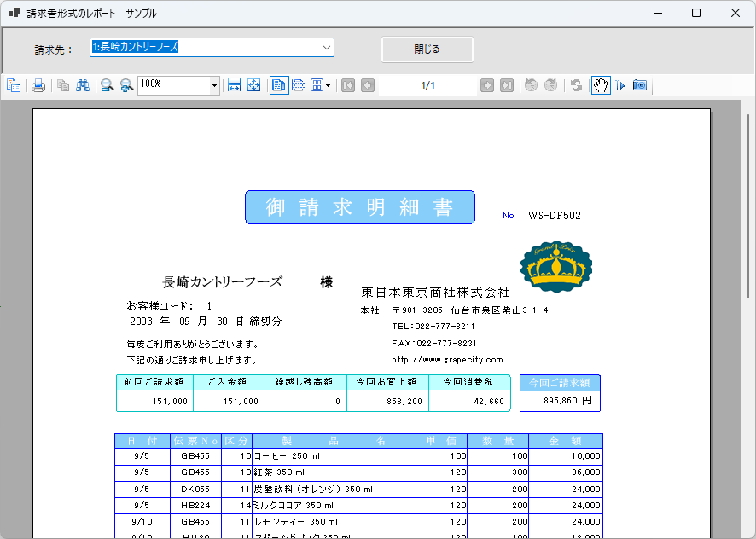Click the Multi-page grid view icon

point(317,85)
